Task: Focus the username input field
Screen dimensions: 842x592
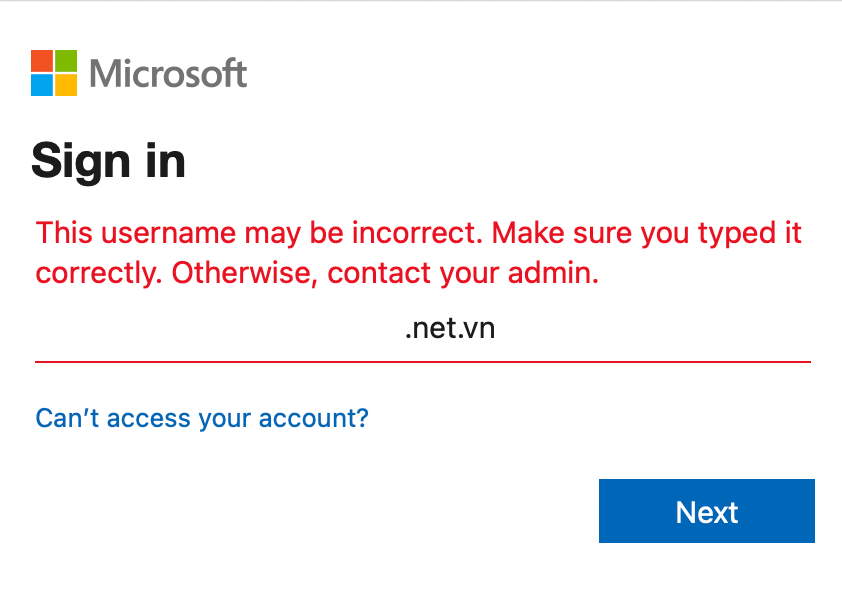Action: (423, 329)
